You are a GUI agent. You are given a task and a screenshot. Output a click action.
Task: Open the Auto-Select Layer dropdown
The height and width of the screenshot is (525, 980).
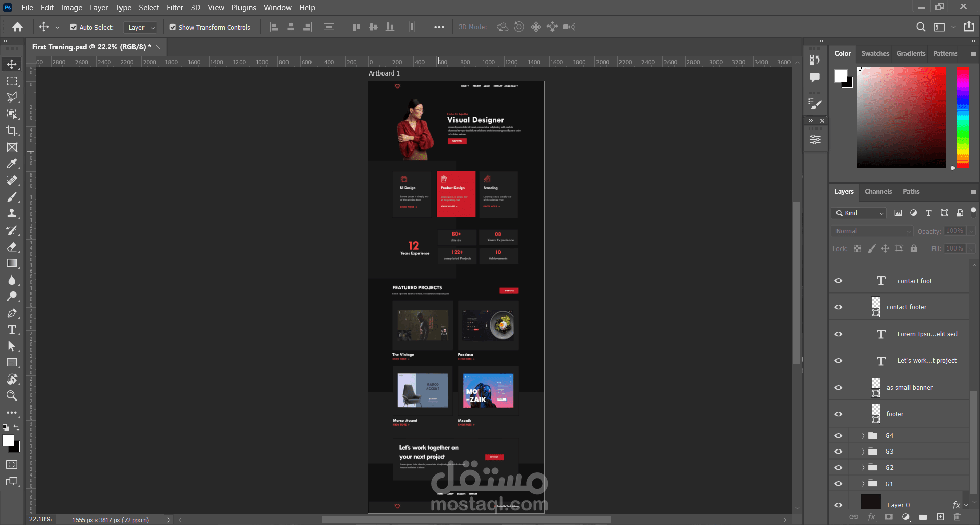140,27
